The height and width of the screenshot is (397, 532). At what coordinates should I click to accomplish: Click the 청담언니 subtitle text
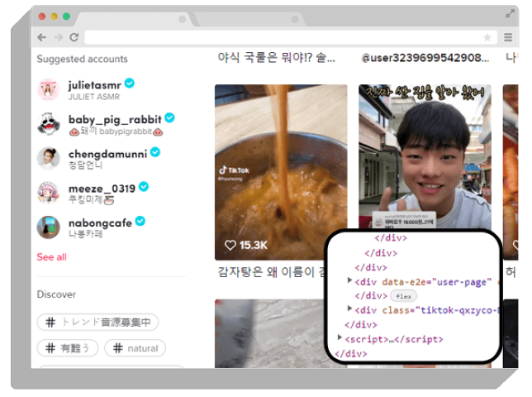pyautogui.click(x=86, y=165)
